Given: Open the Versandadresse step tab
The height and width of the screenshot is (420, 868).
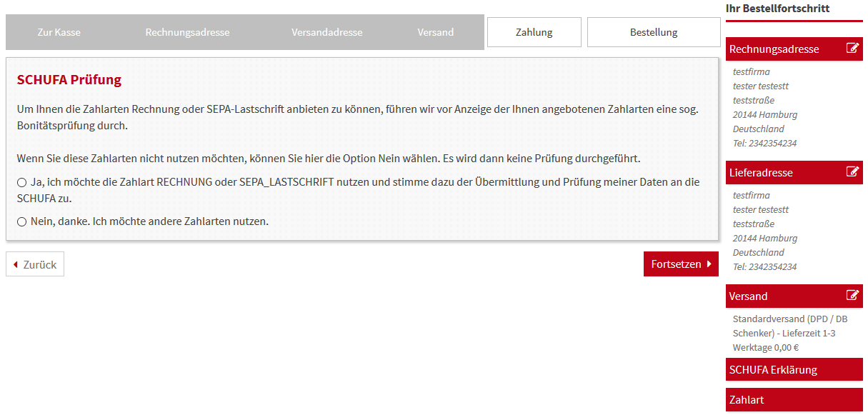Looking at the screenshot, I should (x=326, y=32).
